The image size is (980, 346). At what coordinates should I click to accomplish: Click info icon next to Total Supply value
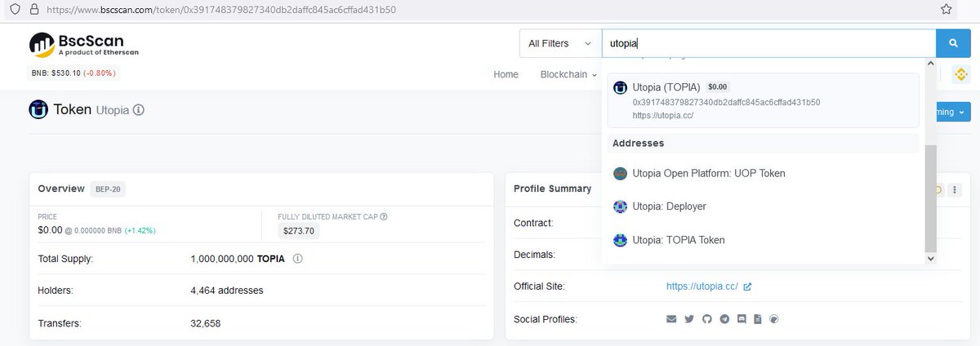tap(298, 259)
